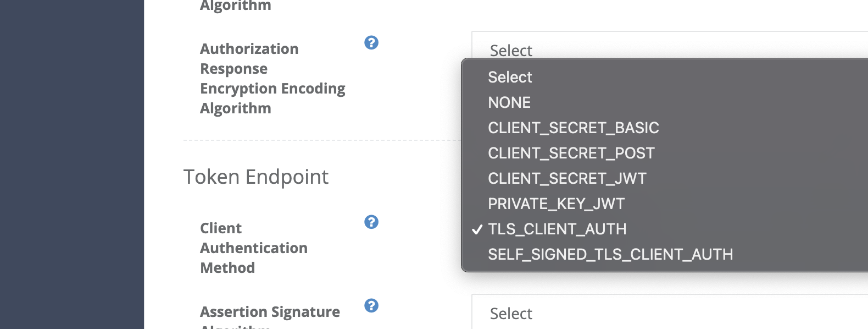This screenshot has width=868, height=329.
Task: Click the Client Authentication Method label
Action: tap(254, 248)
